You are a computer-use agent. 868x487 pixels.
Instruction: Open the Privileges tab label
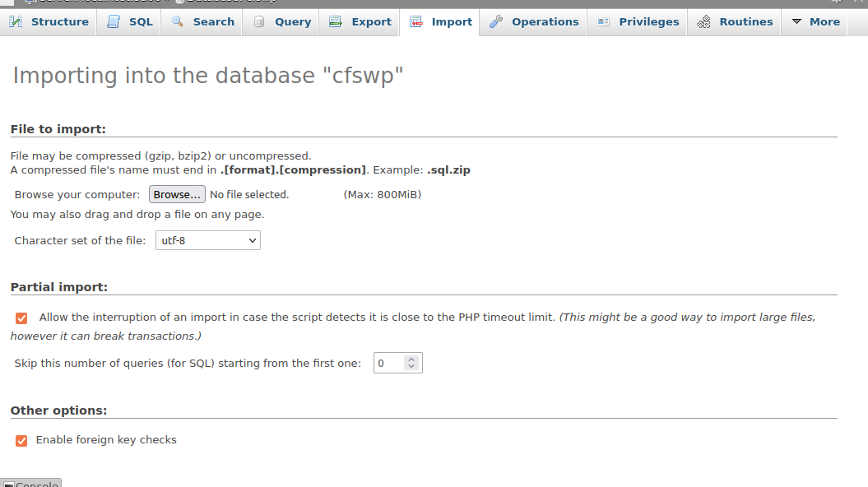(x=649, y=21)
